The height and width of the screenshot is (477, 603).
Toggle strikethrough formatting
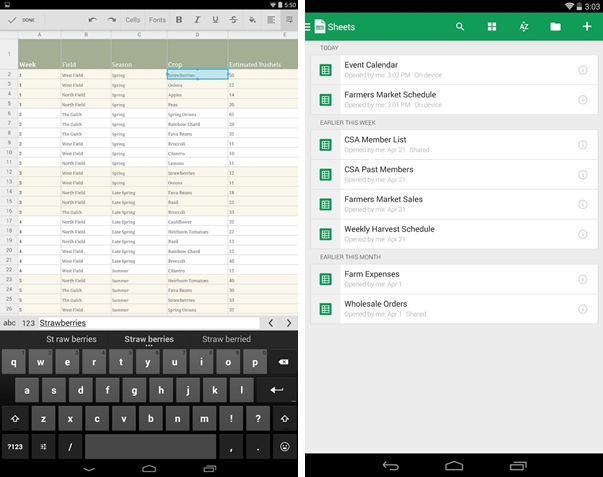233,20
